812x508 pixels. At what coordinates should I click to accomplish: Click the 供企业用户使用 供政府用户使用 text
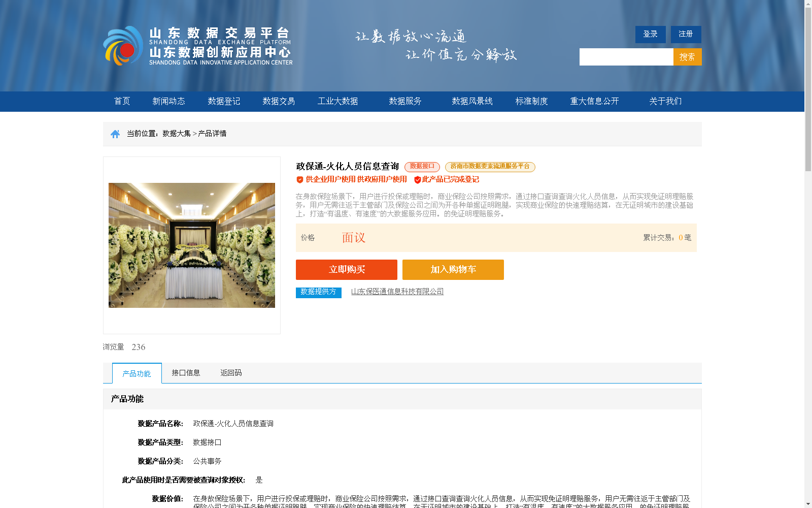click(356, 179)
